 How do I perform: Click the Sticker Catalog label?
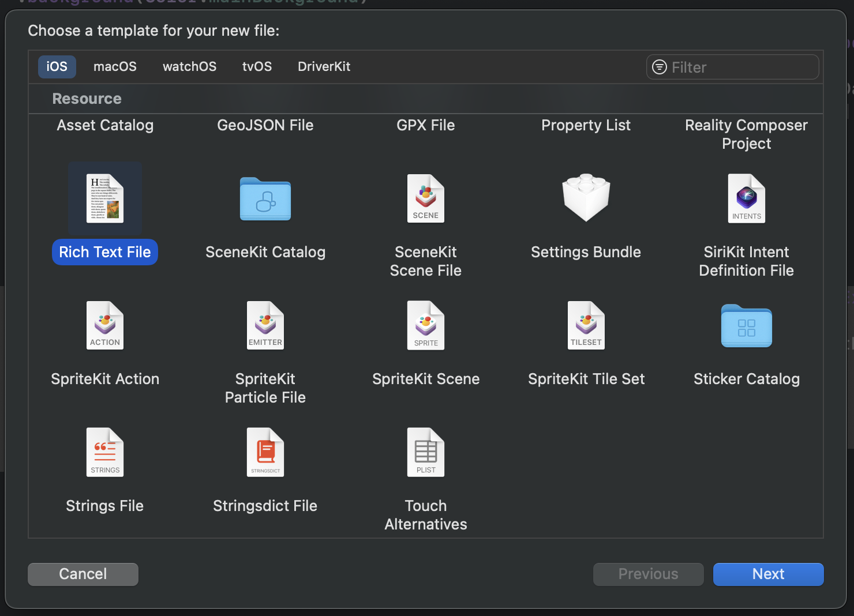(x=747, y=379)
